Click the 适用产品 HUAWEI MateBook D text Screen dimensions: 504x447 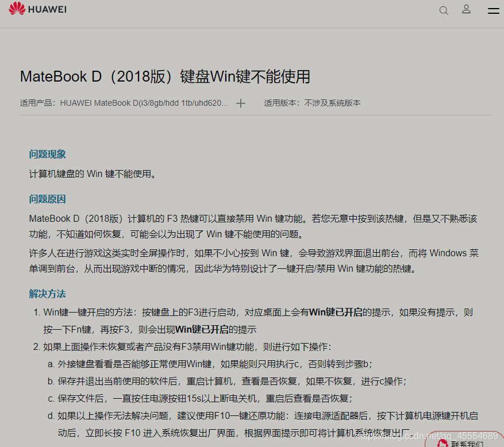tap(124, 103)
